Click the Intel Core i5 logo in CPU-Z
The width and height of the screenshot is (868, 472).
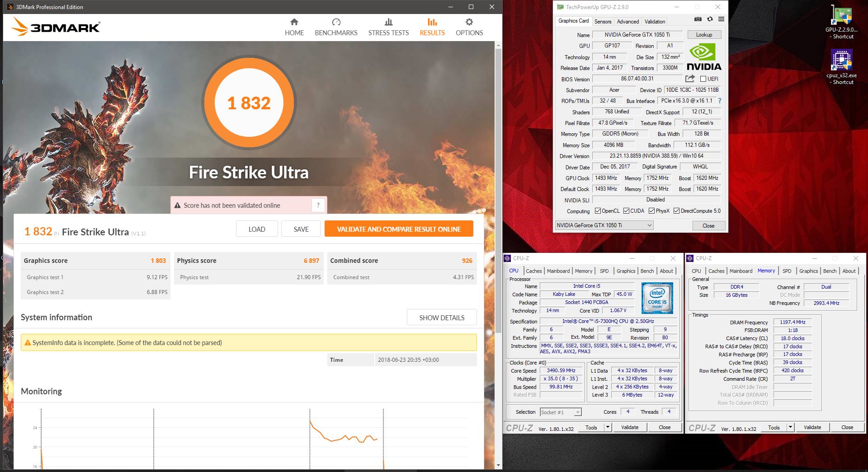(657, 298)
